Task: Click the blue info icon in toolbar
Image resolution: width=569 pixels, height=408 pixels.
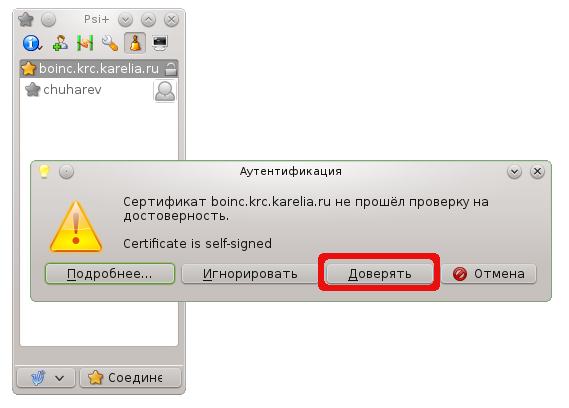Action: tap(32, 43)
